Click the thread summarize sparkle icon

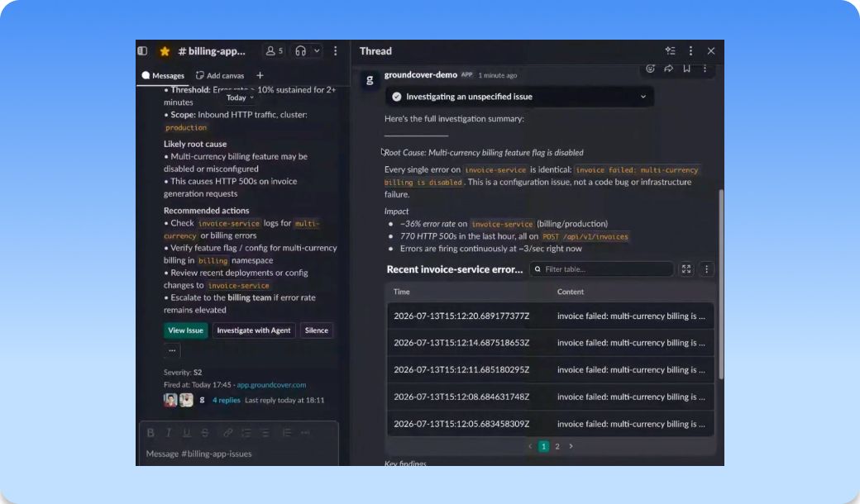coord(671,51)
